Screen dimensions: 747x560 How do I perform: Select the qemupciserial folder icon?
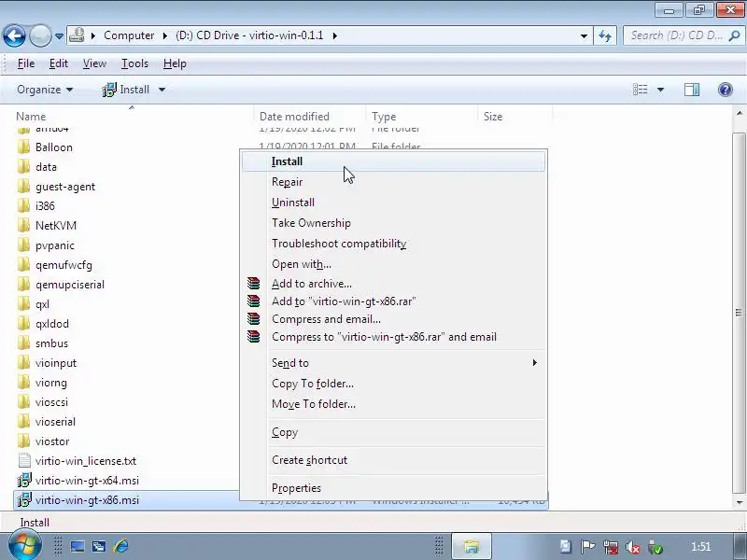click(24, 285)
